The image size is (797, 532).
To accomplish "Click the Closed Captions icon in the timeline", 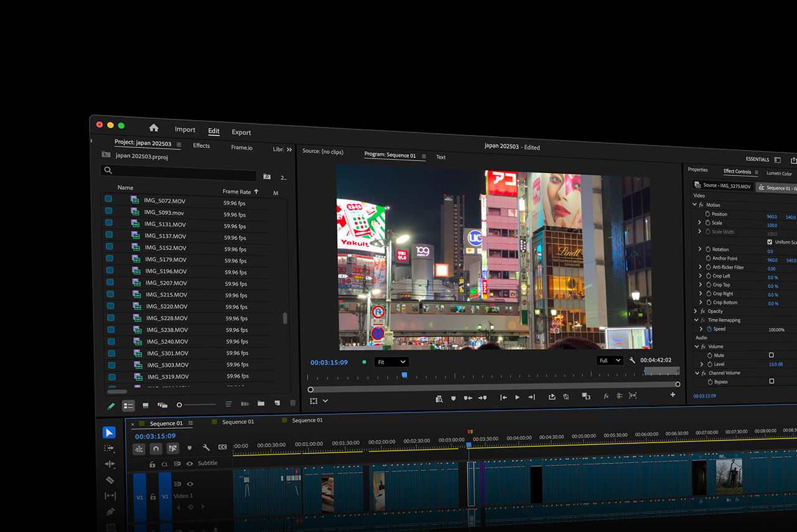I will [222, 447].
